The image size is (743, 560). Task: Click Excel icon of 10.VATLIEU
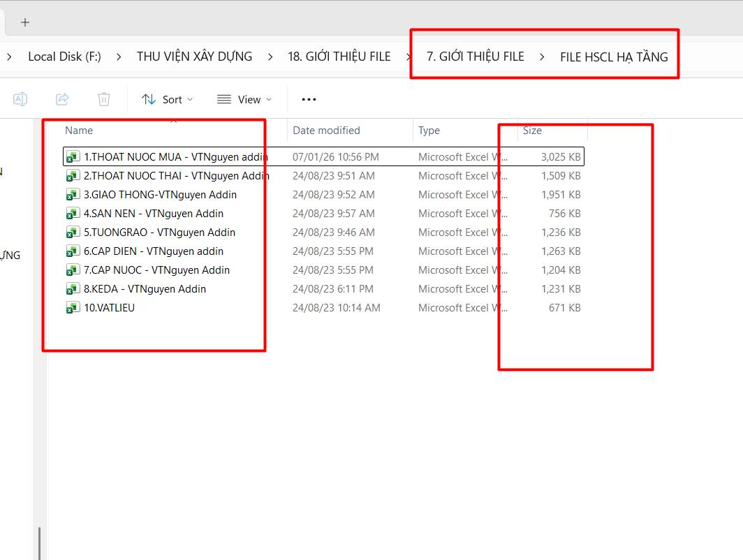[73, 308]
